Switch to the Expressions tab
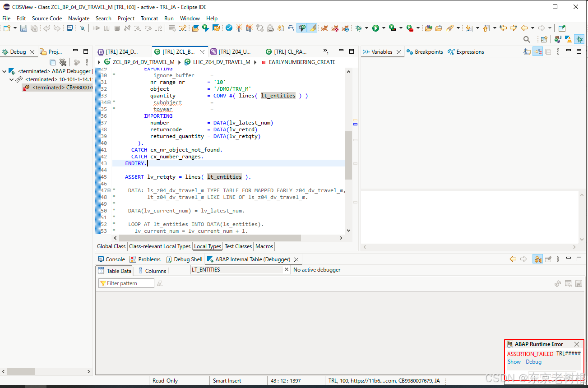This screenshot has width=588, height=388. 466,52
